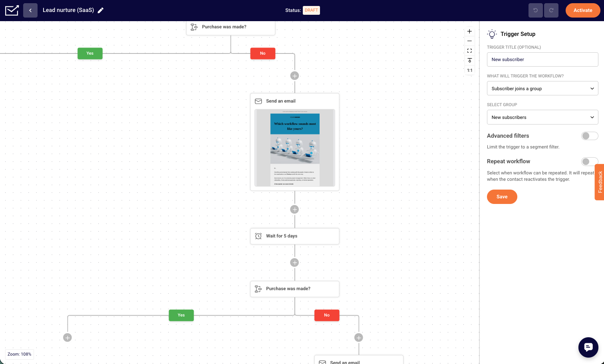Undo the last workflow change
This screenshot has height=364, width=604.
[536, 10]
